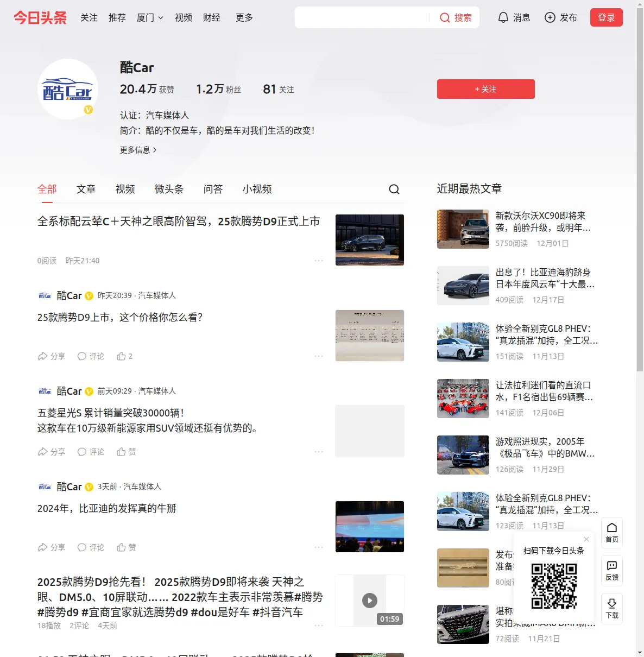Viewport: 644px width, 657px height.
Task: Switch to the 微头条 tab
Action: (x=169, y=189)
